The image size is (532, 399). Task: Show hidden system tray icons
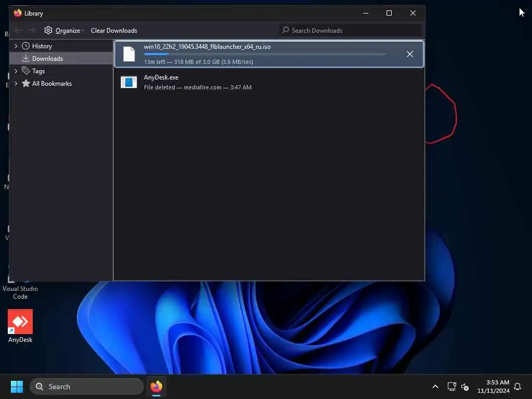click(x=435, y=387)
